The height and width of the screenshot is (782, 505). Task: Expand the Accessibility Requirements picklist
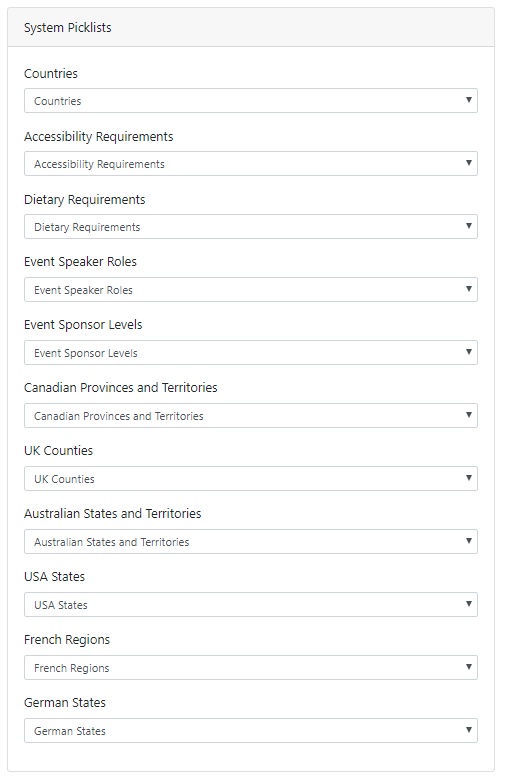click(x=251, y=164)
